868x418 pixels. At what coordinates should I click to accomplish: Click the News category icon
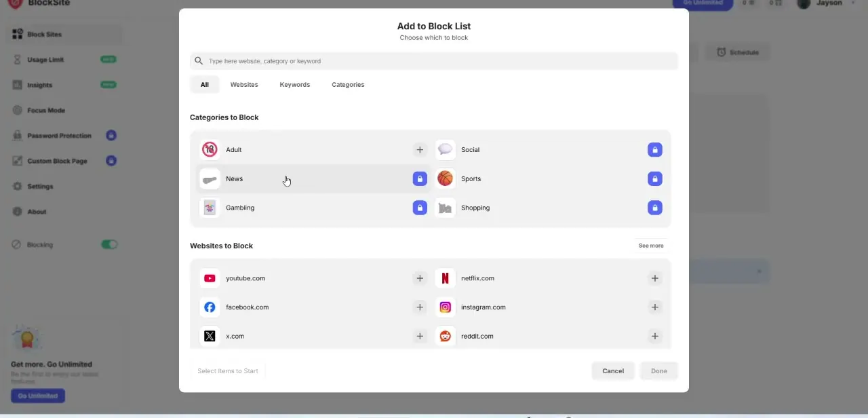pos(210,178)
